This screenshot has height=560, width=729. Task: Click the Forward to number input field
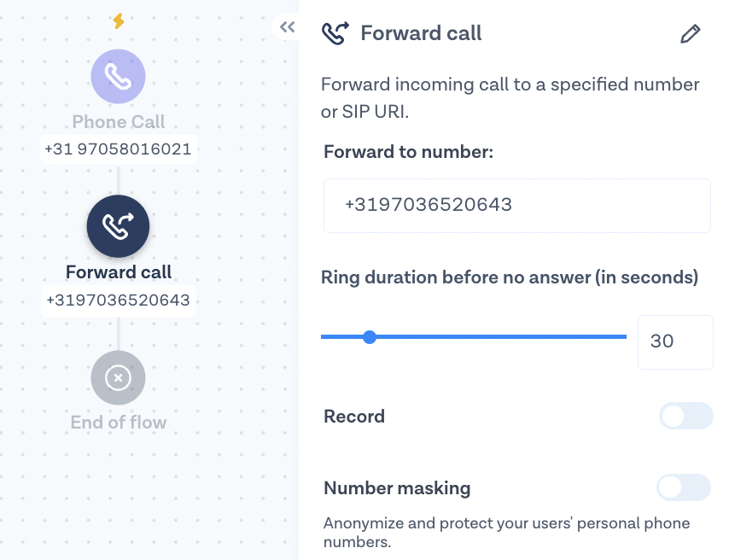click(516, 206)
